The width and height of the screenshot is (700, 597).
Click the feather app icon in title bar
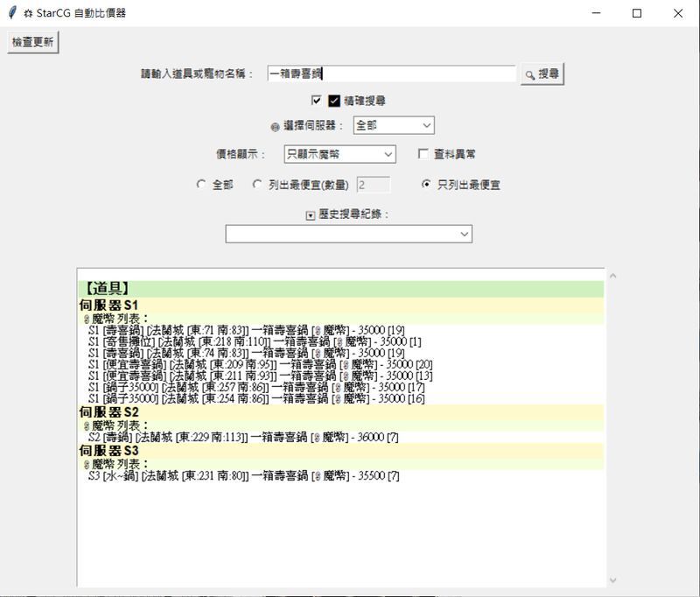coord(11,13)
